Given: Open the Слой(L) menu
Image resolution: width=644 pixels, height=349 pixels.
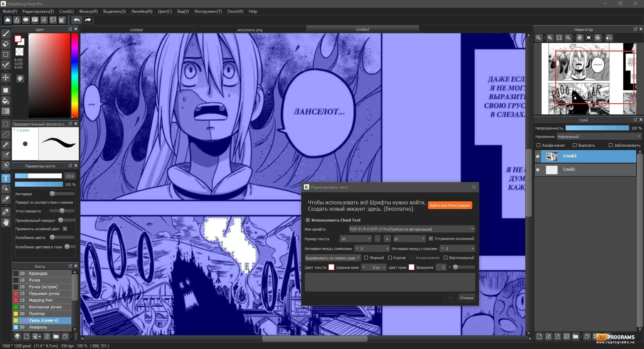Looking at the screenshot, I should [66, 11].
